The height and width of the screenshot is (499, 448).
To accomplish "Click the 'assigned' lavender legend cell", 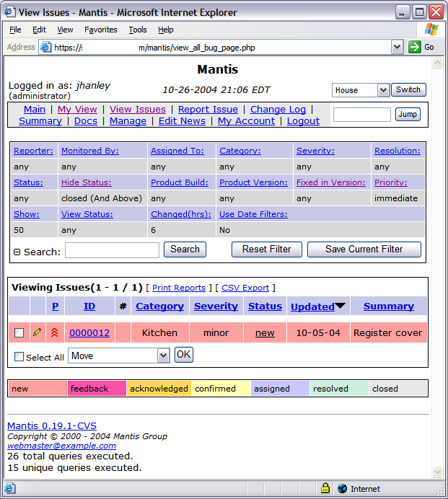I will [280, 388].
